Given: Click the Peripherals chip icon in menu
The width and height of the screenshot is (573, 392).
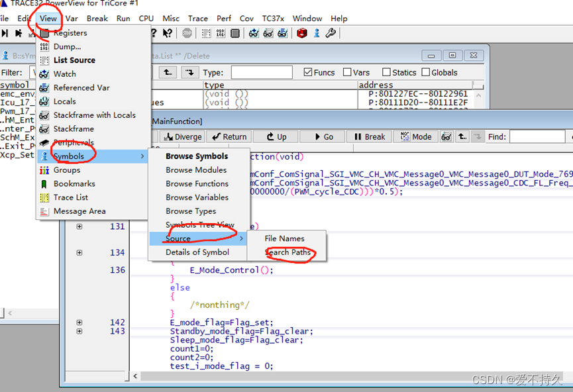Looking at the screenshot, I should click(44, 142).
